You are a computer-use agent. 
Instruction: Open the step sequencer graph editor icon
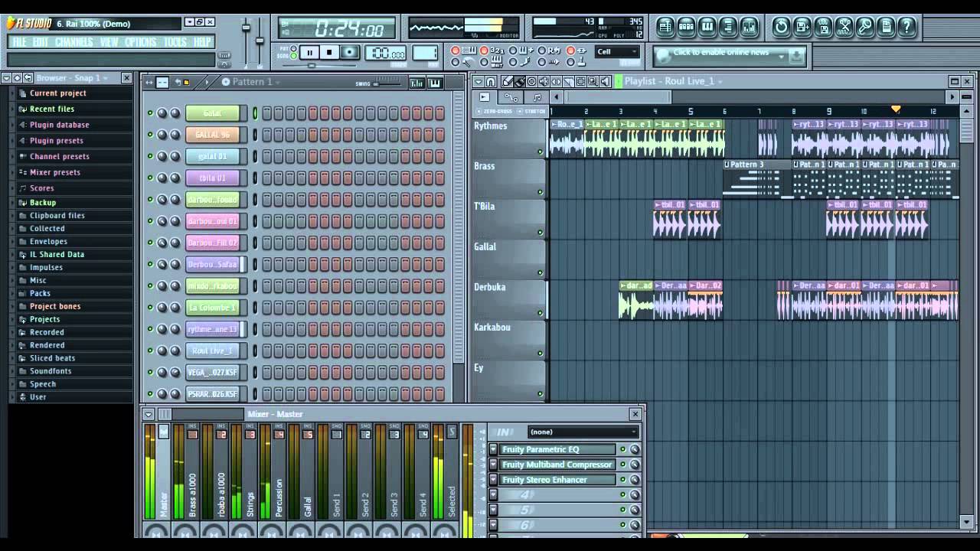[x=417, y=83]
